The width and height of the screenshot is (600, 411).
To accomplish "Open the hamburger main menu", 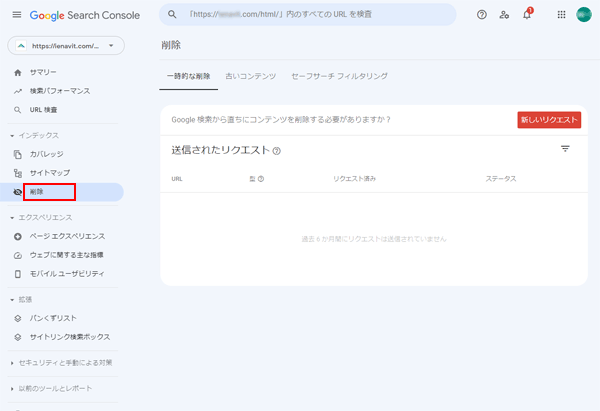I will pyautogui.click(x=17, y=15).
